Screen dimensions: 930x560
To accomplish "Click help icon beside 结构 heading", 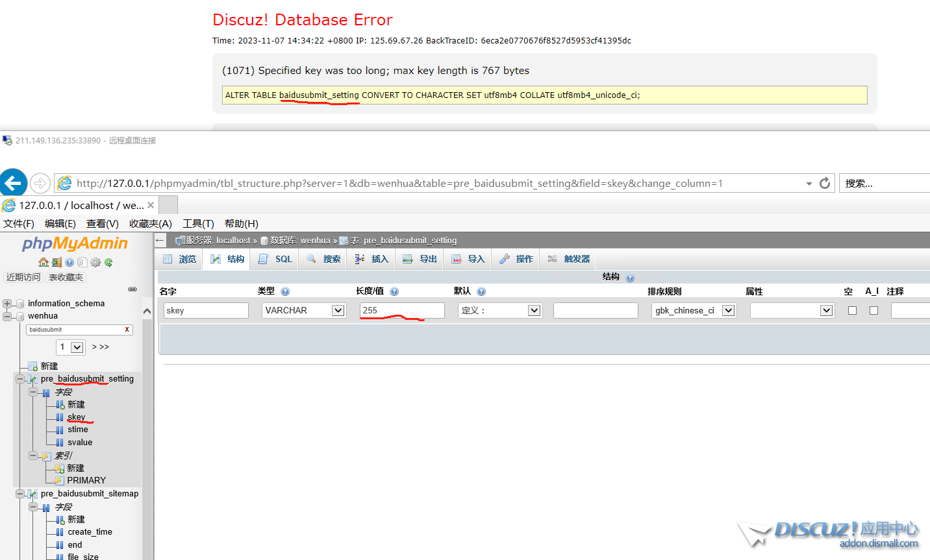I will 630,278.
